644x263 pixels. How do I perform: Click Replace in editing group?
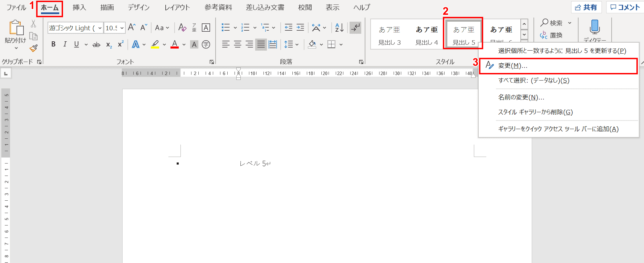tap(551, 35)
